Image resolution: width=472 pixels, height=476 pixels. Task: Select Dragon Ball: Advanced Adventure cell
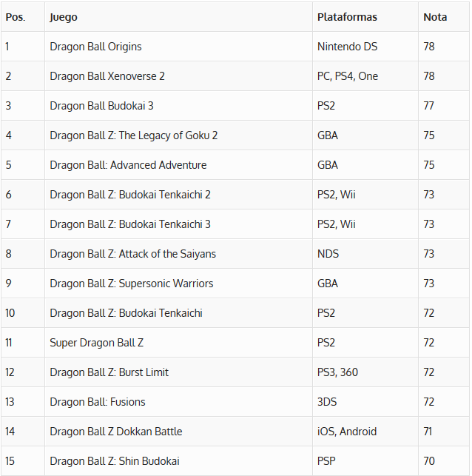click(x=128, y=165)
